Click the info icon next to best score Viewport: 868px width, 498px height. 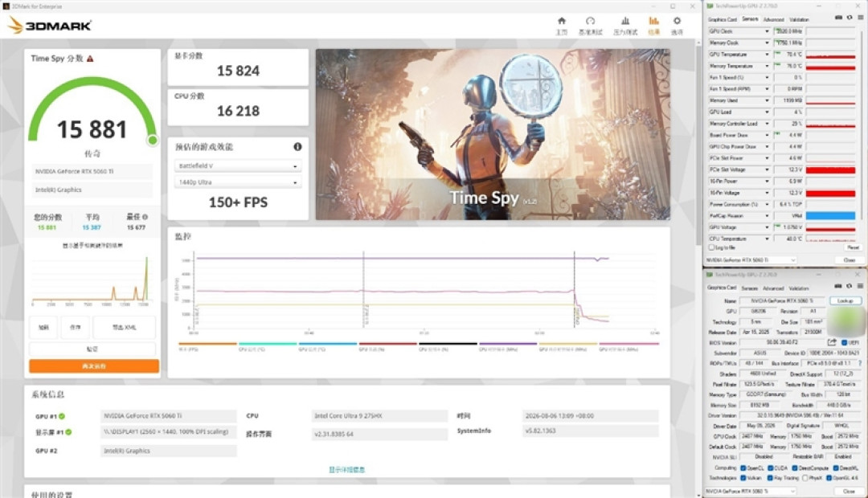pyautogui.click(x=145, y=217)
